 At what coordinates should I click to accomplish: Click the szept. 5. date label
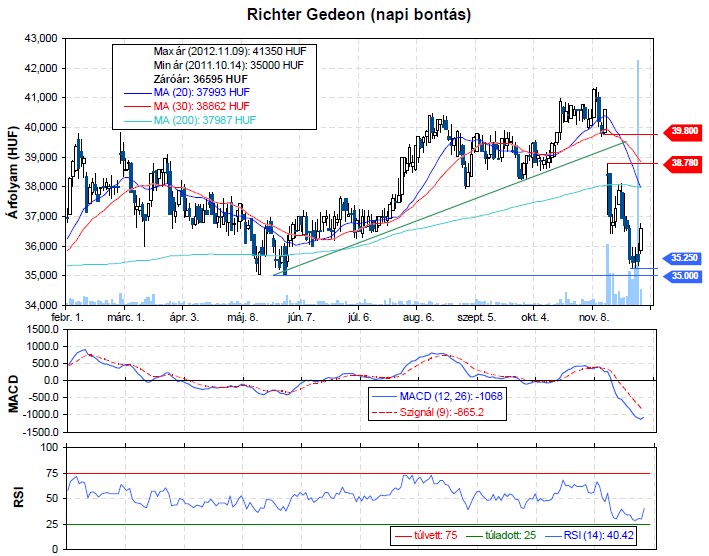[476, 317]
